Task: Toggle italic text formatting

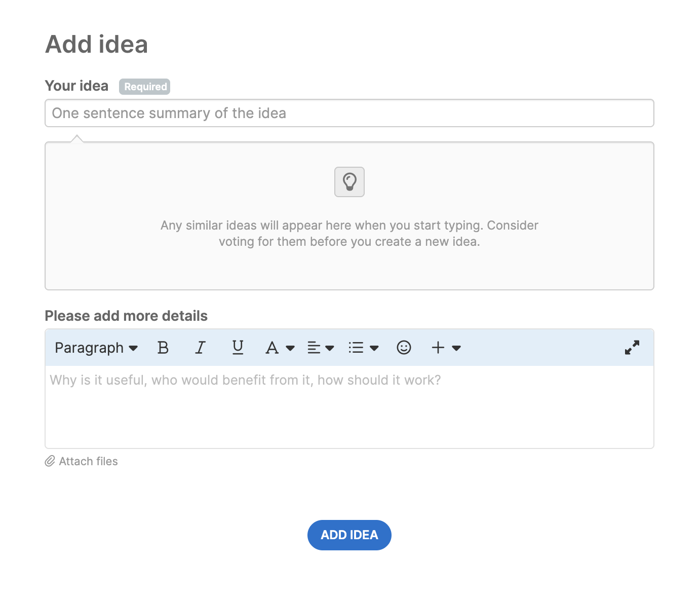Action: tap(200, 348)
